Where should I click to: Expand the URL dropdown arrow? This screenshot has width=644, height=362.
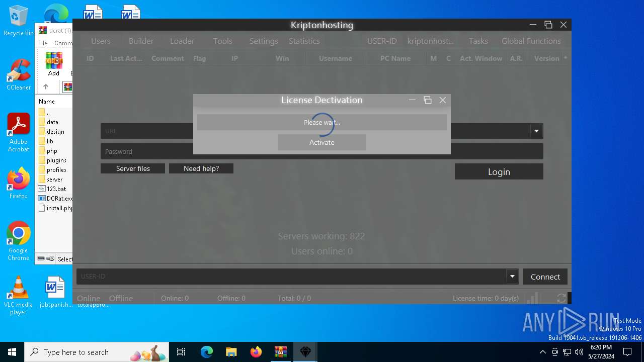pyautogui.click(x=536, y=131)
